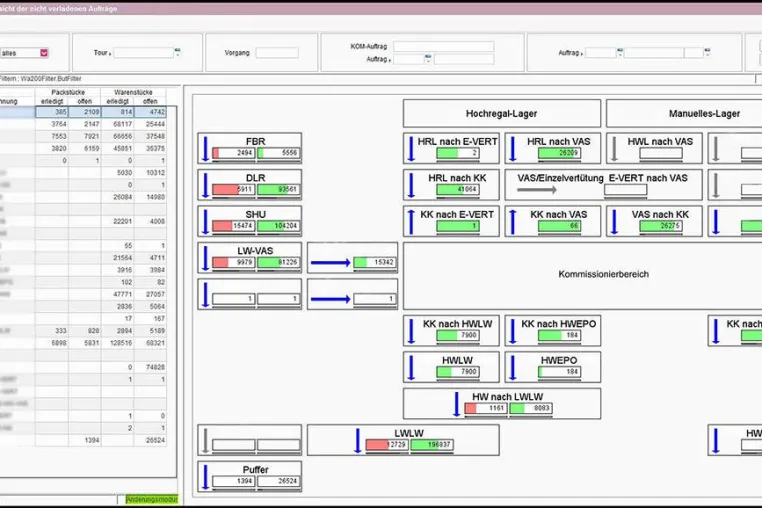Open the lookup icon next to Tour field
Screen dimensions: 762x508
(177, 51)
